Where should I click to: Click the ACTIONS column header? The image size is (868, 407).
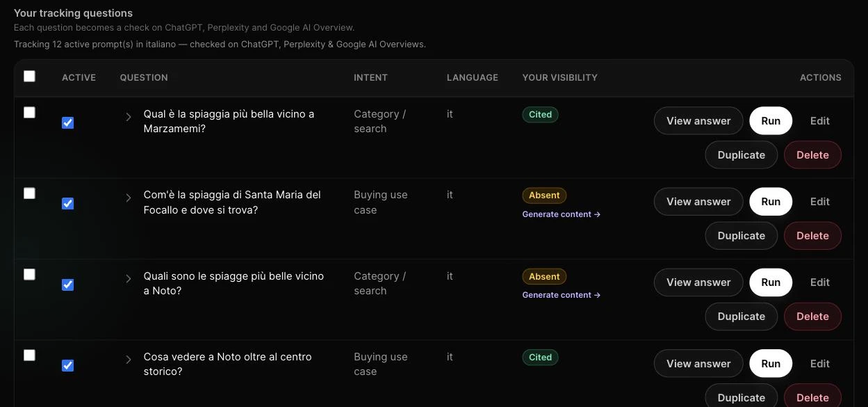pyautogui.click(x=821, y=78)
